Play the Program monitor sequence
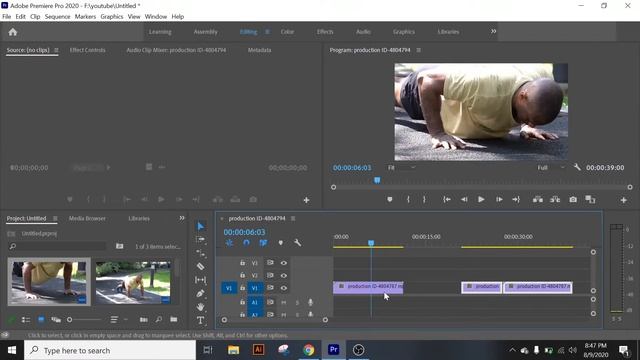The width and height of the screenshot is (640, 360). [481, 200]
